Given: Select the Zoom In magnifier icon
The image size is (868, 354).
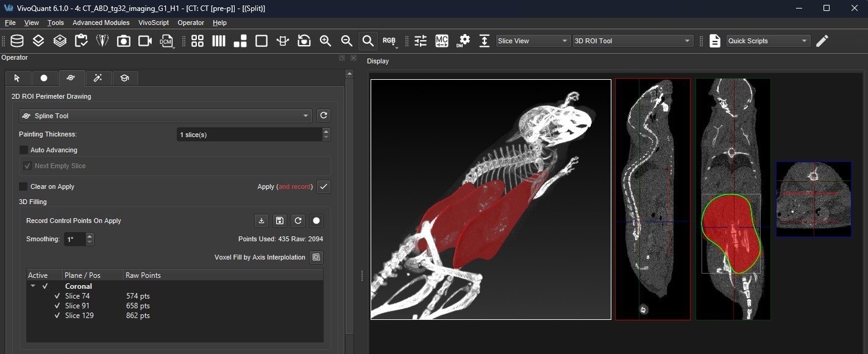Looking at the screenshot, I should 325,41.
